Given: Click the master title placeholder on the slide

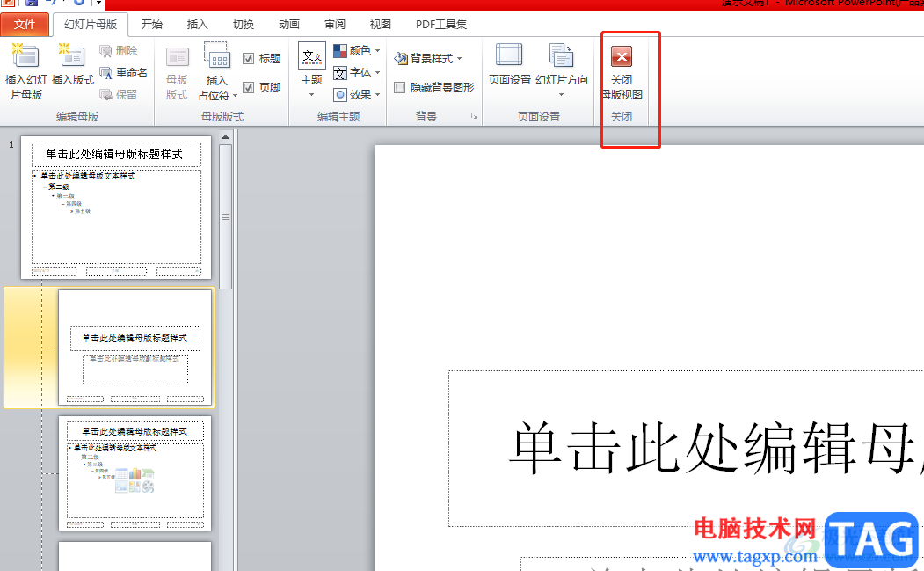Looking at the screenshot, I should 686,449.
